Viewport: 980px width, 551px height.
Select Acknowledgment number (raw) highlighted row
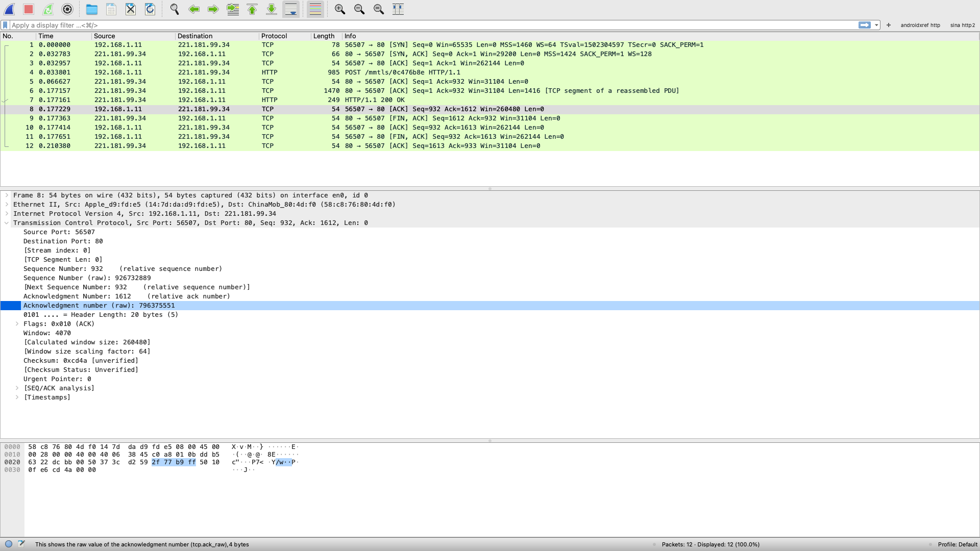(x=490, y=306)
